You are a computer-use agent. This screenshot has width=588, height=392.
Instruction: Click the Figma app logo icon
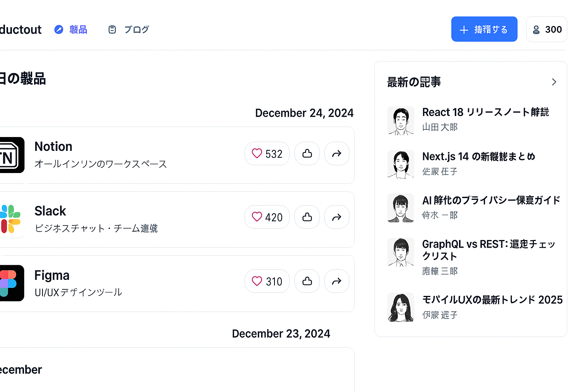[11, 283]
